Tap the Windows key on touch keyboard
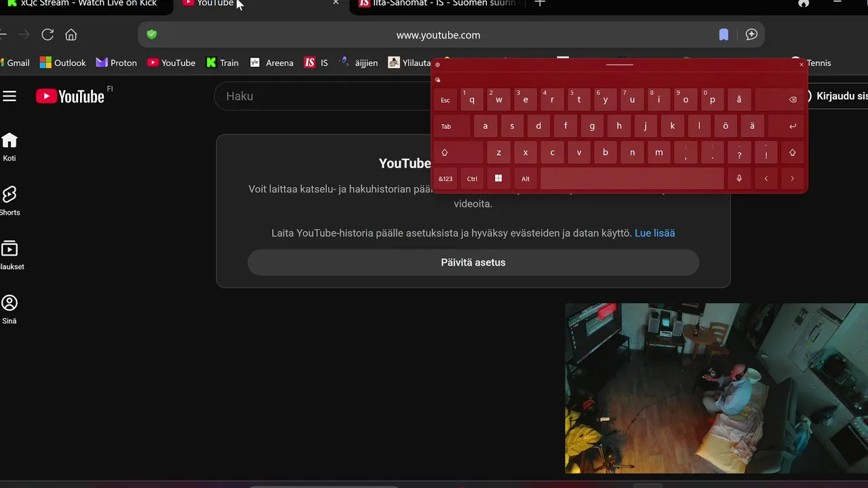Viewport: 868px width, 488px height. [x=498, y=178]
